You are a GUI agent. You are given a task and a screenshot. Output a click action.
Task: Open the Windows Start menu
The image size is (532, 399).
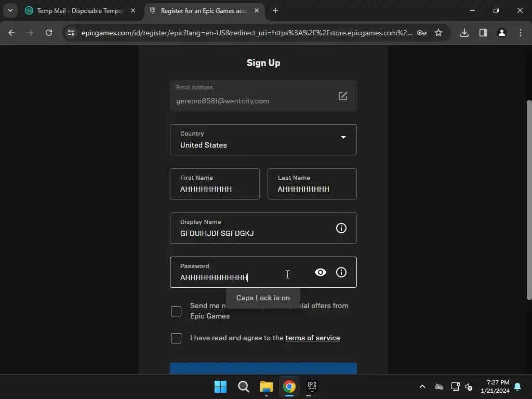click(x=220, y=387)
